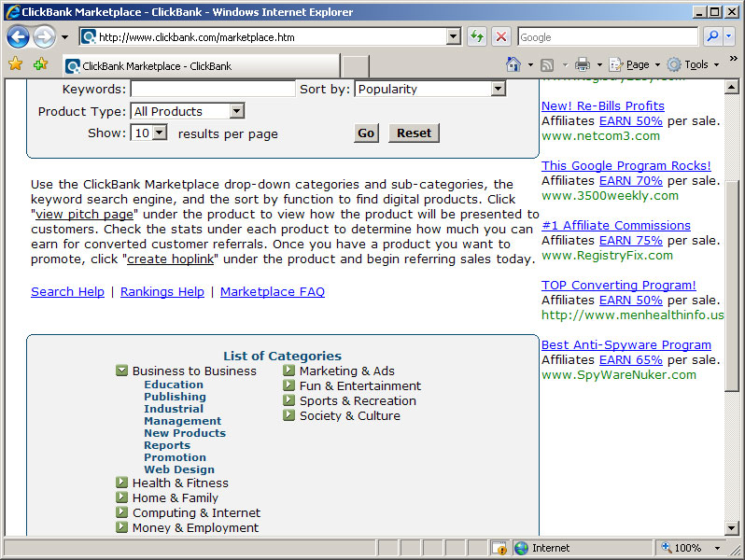Go back with the browser Back arrow
745x560 pixels.
pyautogui.click(x=18, y=36)
